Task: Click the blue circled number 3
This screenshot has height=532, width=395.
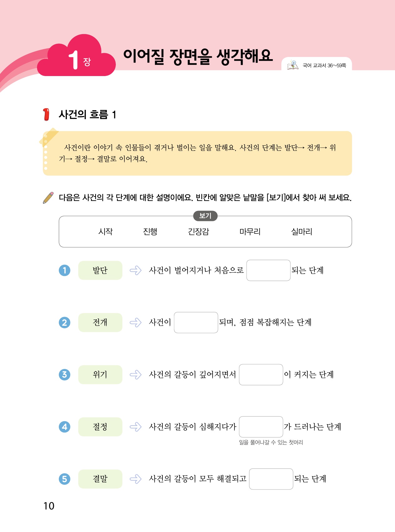Action: tap(64, 375)
